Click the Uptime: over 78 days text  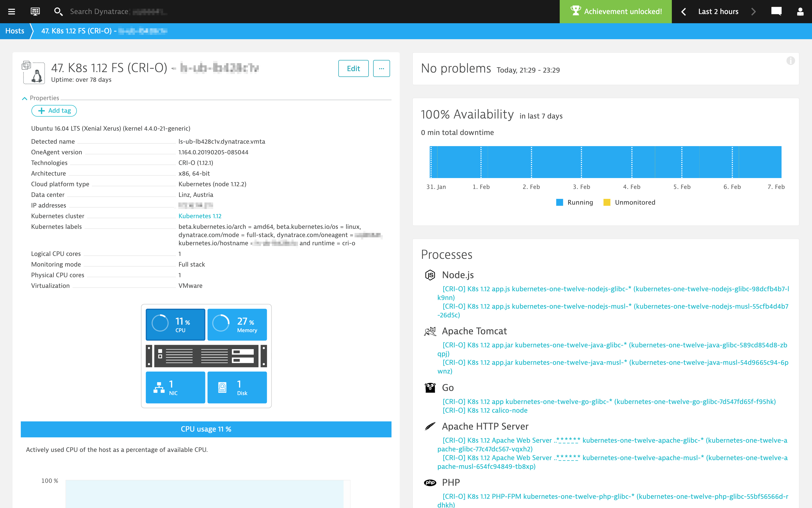pos(81,80)
